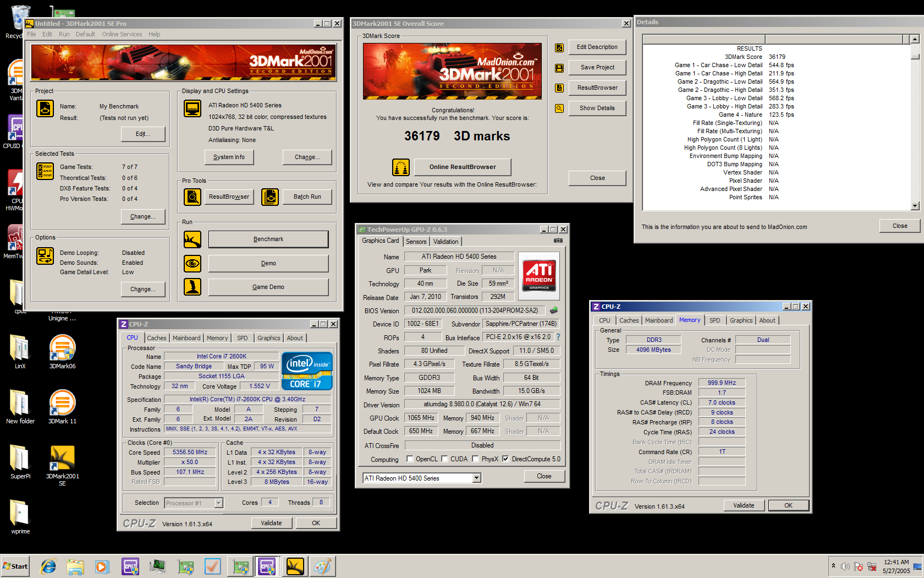Click the Batch Run icon in Pro Tools

click(270, 197)
